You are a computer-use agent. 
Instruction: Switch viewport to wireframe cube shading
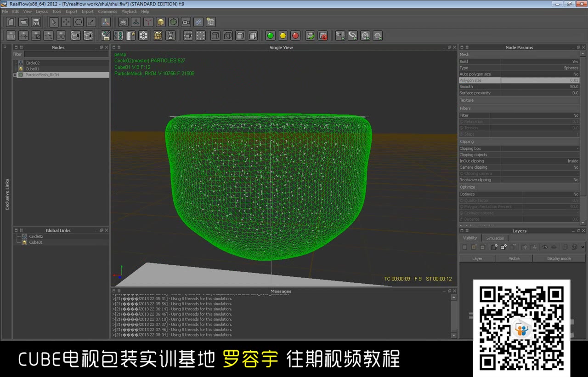215,36
